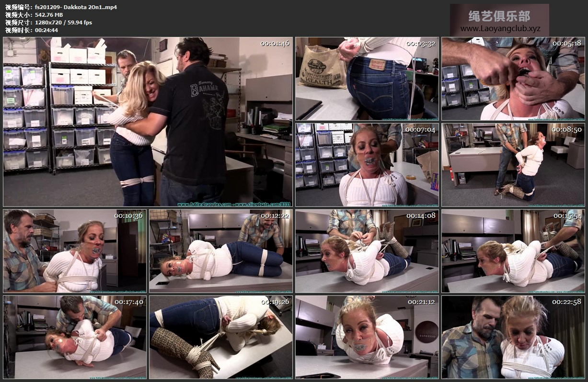588x382 pixels.
Task: Open the frame at 00:17:40
Action: point(74,337)
